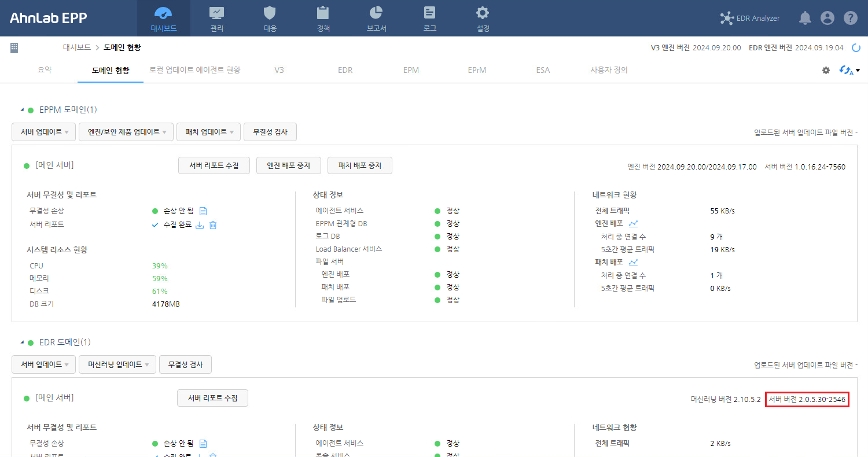
Task: Click EDR 서버 버전 2.0.5.30-2546 text
Action: tap(807, 400)
